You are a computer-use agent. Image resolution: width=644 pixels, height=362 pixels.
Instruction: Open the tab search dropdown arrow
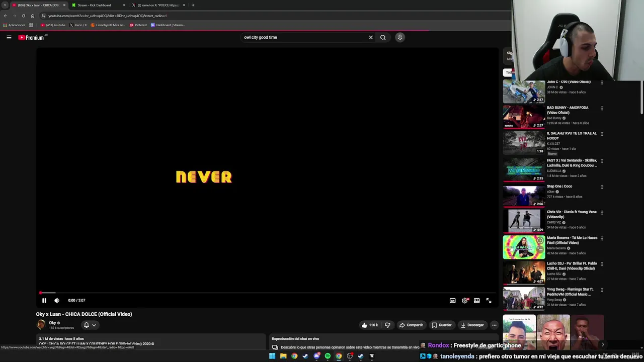(5, 5)
